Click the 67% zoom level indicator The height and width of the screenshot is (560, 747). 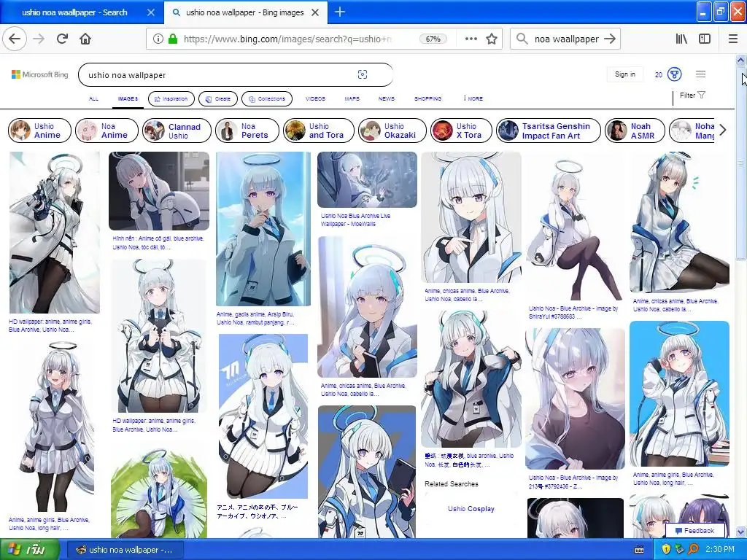coord(433,39)
